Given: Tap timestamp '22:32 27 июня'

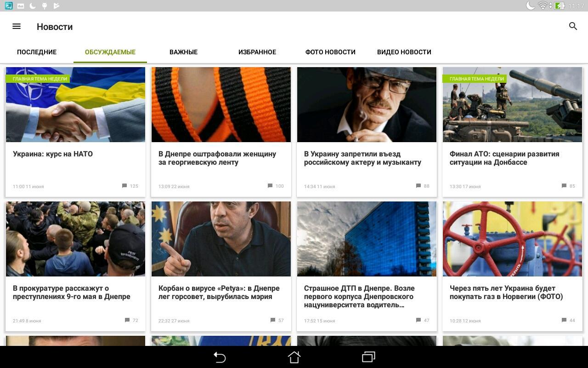Looking at the screenshot, I should (x=174, y=321).
